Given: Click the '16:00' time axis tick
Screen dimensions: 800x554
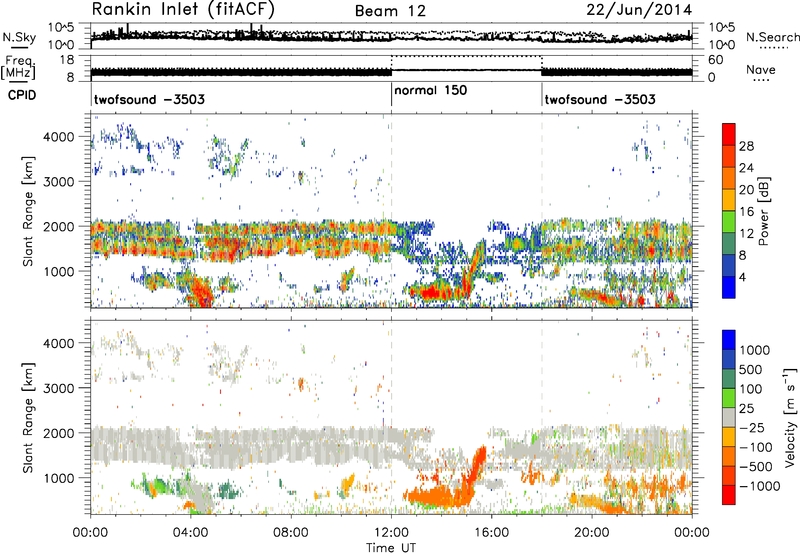Looking at the screenshot, I should pos(491,533).
